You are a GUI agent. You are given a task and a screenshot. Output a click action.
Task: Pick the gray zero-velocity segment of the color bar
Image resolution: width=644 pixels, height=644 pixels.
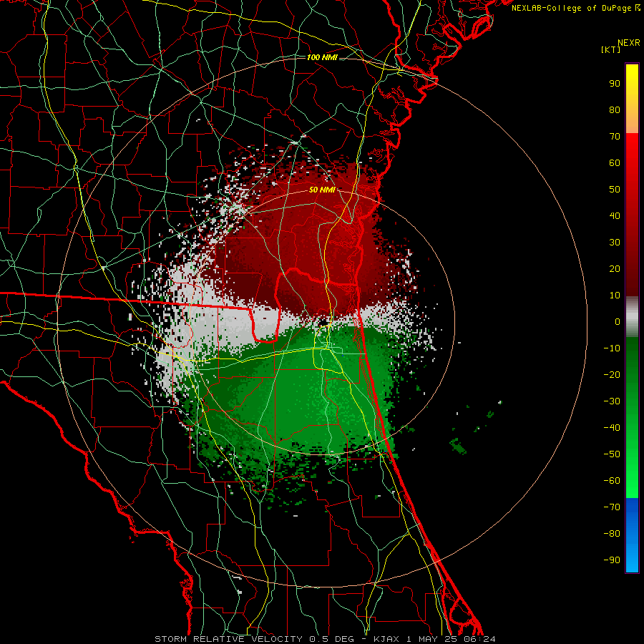pyautogui.click(x=632, y=317)
